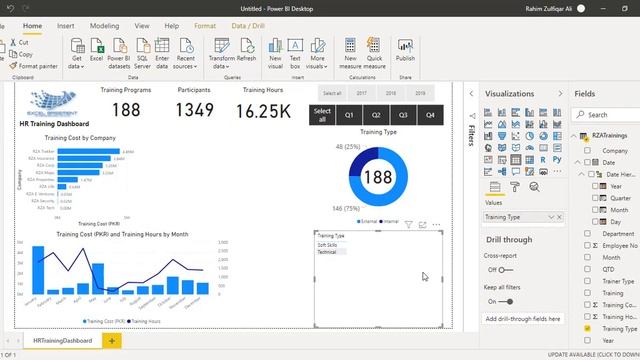Viewport: 640px width, 360px height.
Task: Check the Employee No field checkbox
Action: point(587,245)
